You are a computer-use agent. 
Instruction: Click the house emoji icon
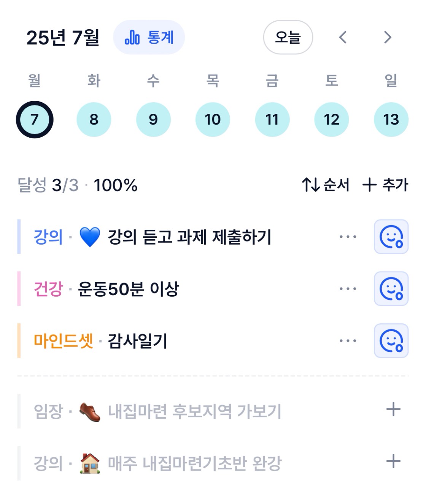(x=90, y=463)
